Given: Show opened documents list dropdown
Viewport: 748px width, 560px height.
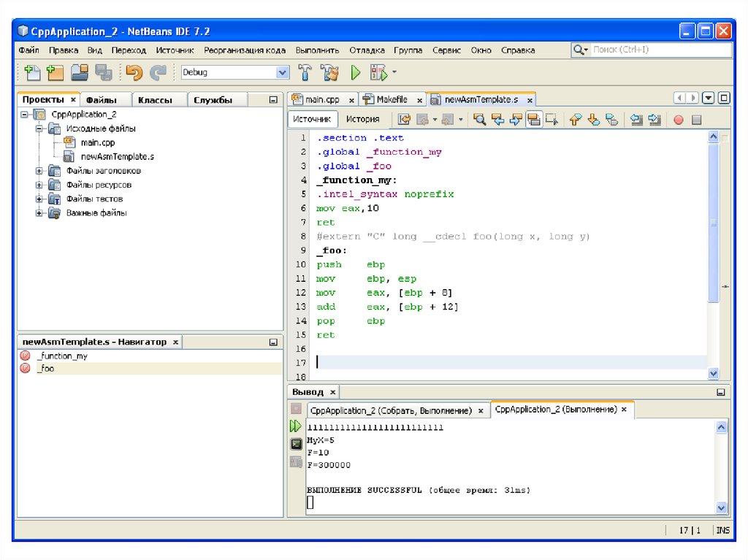Looking at the screenshot, I should (x=709, y=99).
